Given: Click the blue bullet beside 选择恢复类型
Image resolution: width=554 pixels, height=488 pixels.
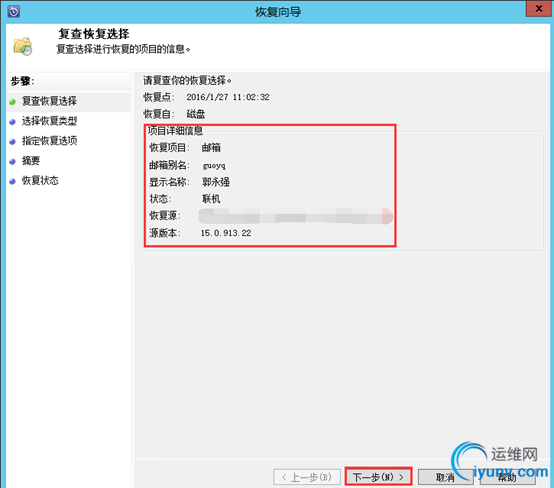Looking at the screenshot, I should click(13, 122).
